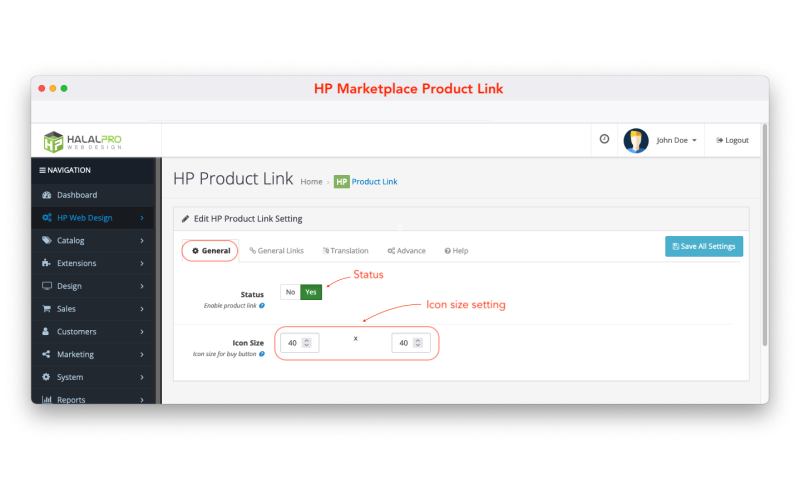Click the stepper arrows on second Icon Size field

(418, 343)
